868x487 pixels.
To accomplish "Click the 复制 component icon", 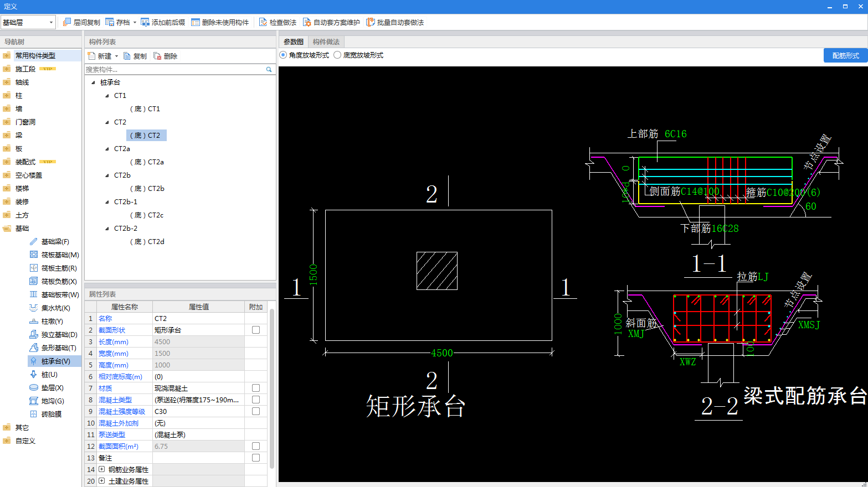I will (127, 56).
